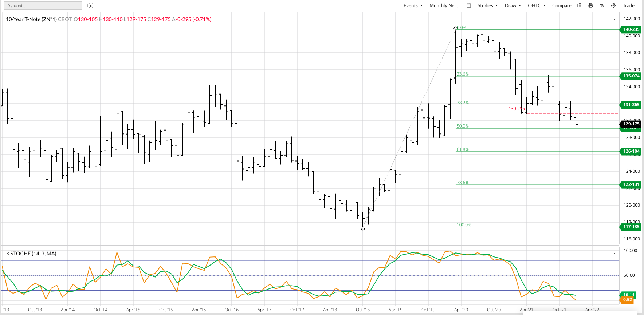Image resolution: width=644 pixels, height=315 pixels.
Task: Expand the Events dropdown
Action: point(413,5)
